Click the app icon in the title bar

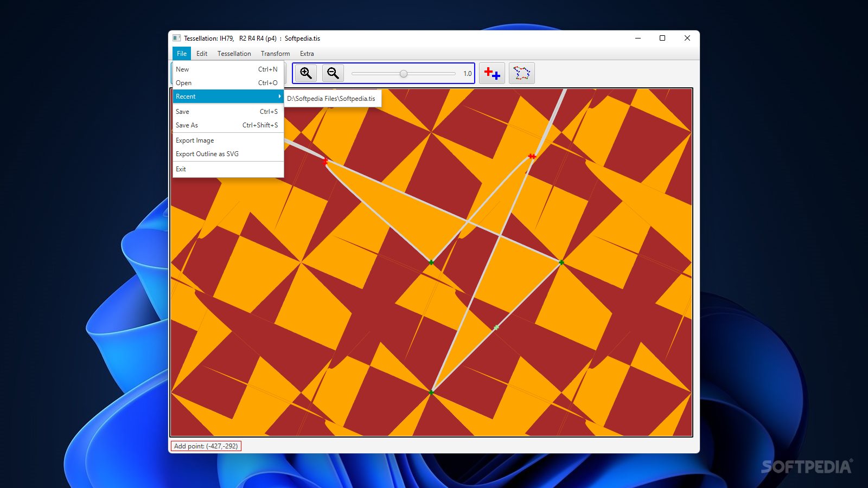176,38
